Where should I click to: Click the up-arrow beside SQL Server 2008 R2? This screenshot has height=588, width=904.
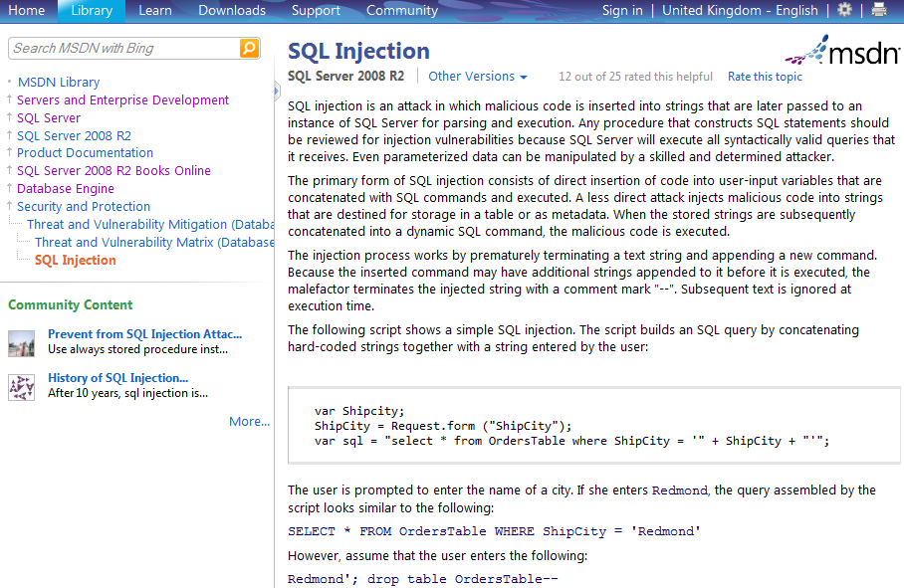pos(9,135)
